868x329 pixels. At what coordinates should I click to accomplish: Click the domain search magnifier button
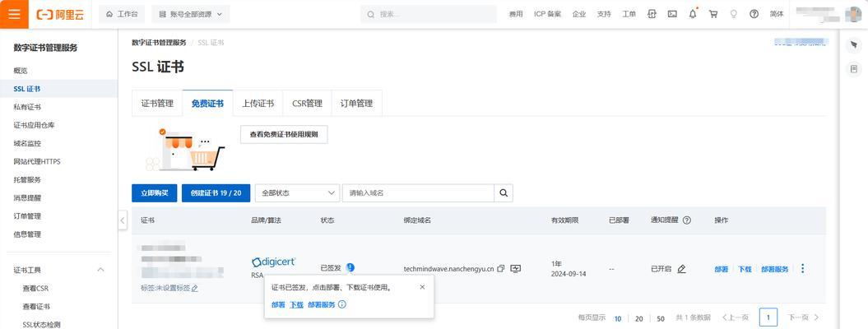pos(504,193)
